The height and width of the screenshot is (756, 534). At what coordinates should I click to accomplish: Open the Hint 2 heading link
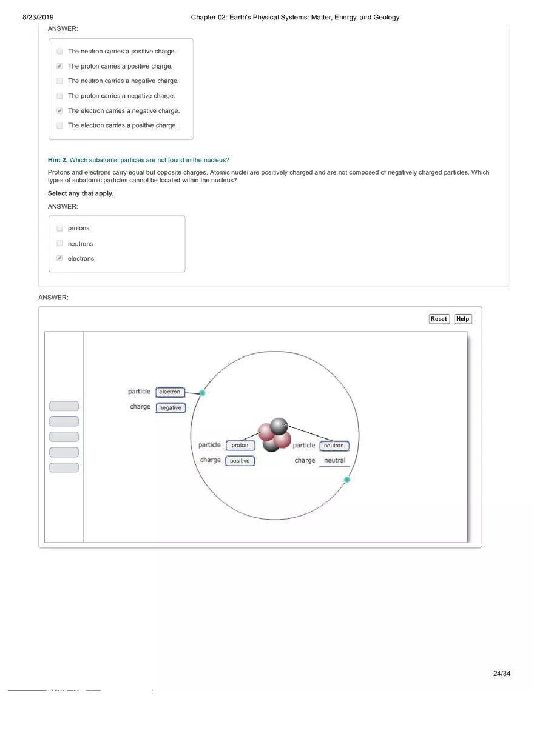138,160
